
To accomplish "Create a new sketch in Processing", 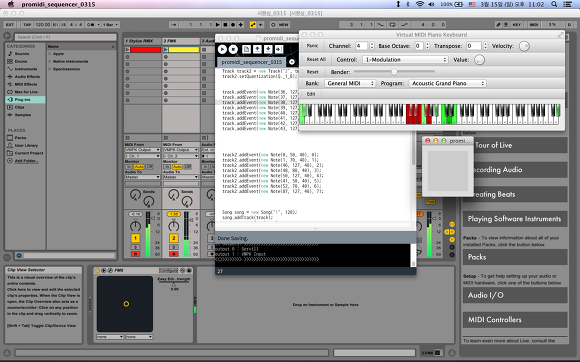I will click(x=246, y=49).
